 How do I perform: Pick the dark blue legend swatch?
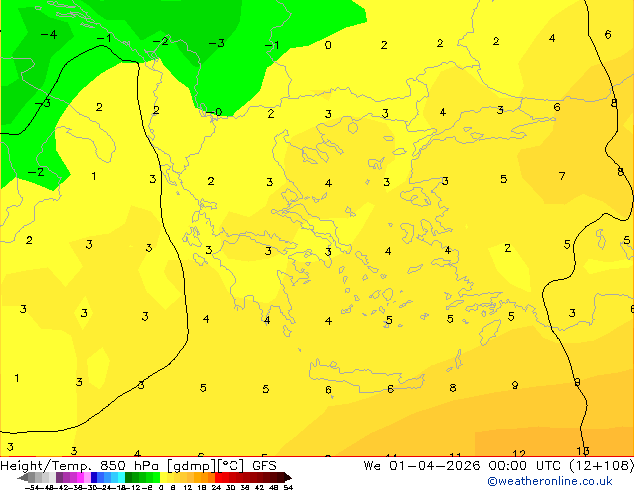click(94, 477)
